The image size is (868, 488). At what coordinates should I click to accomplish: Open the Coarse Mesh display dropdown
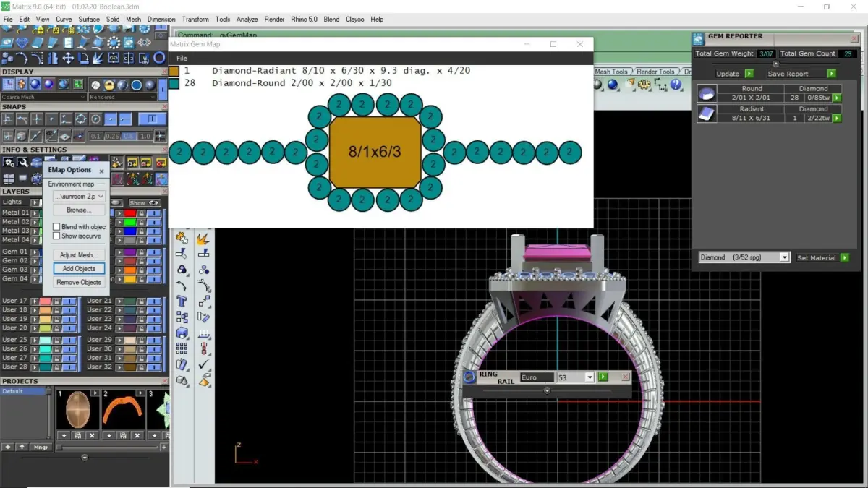[43, 97]
